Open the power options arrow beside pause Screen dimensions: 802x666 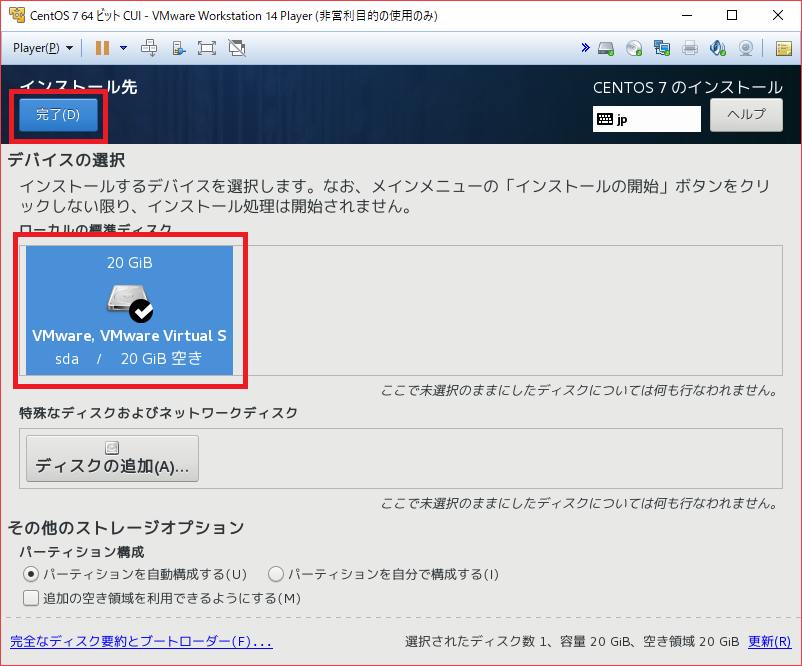click(123, 48)
